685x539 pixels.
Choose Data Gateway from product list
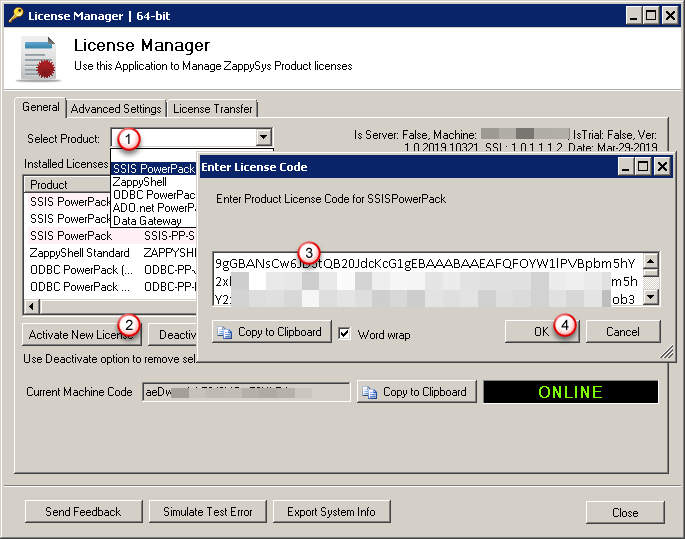(x=153, y=221)
